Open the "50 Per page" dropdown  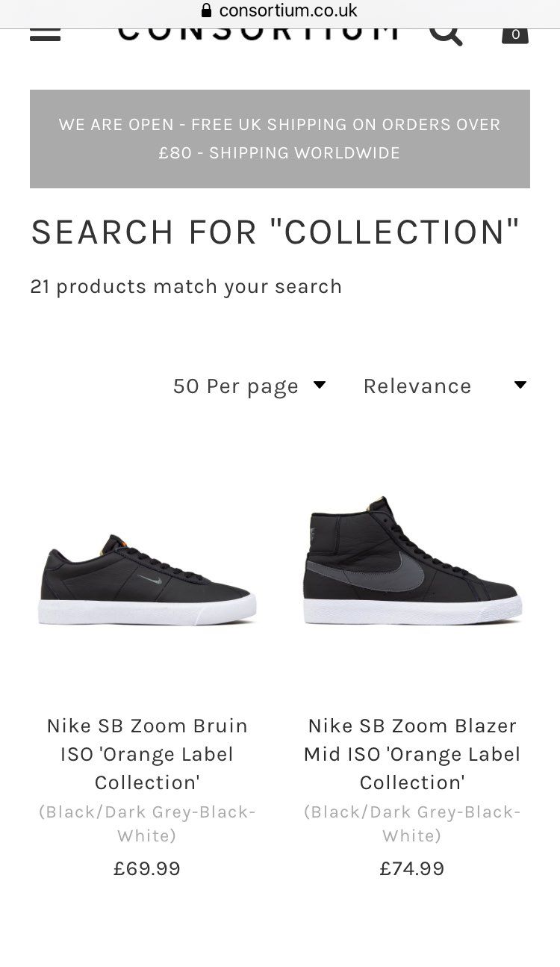point(236,386)
